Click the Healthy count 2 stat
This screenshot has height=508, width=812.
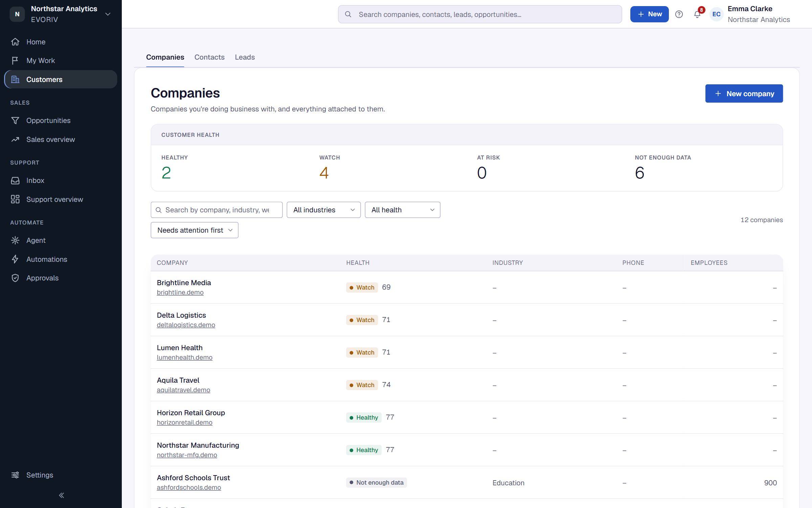166,173
